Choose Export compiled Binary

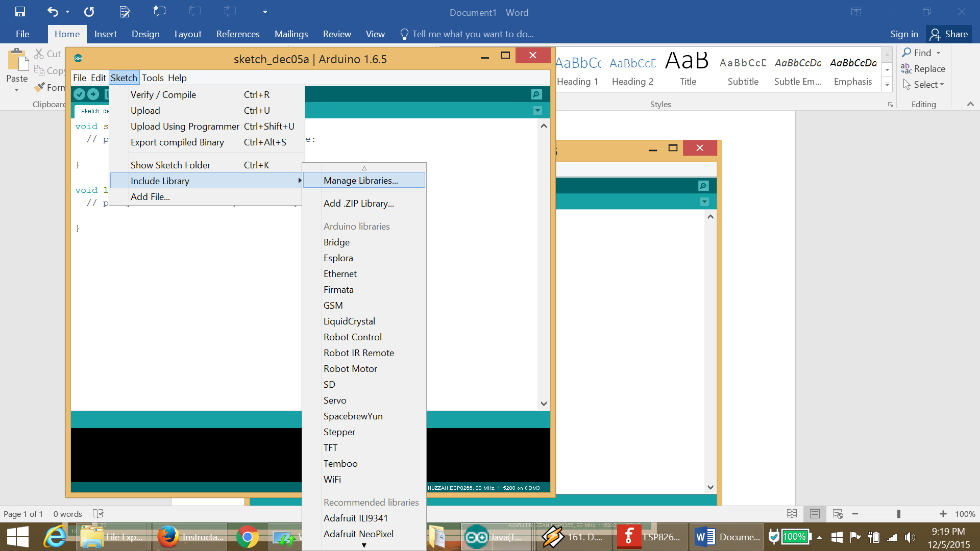[207, 142]
